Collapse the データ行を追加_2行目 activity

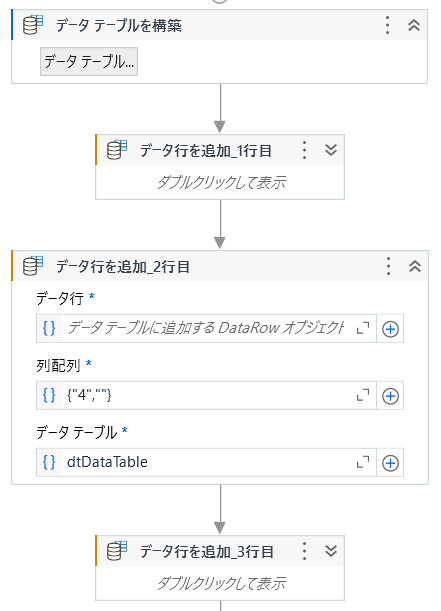(x=415, y=266)
